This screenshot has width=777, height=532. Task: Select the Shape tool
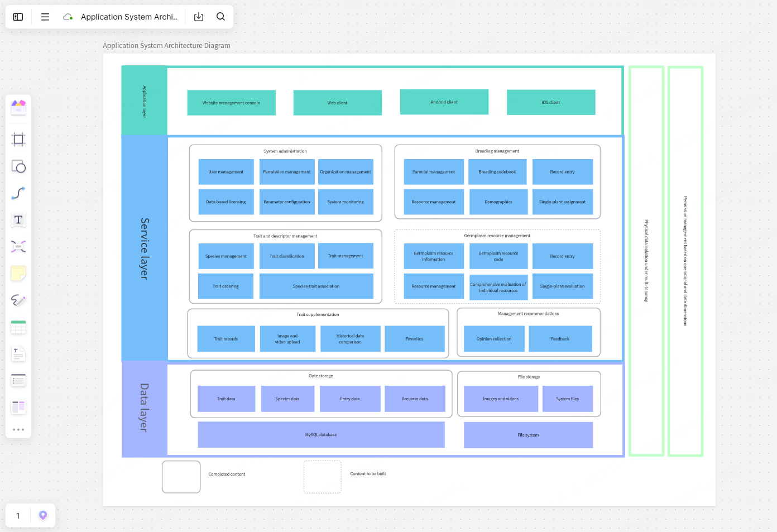click(x=18, y=166)
